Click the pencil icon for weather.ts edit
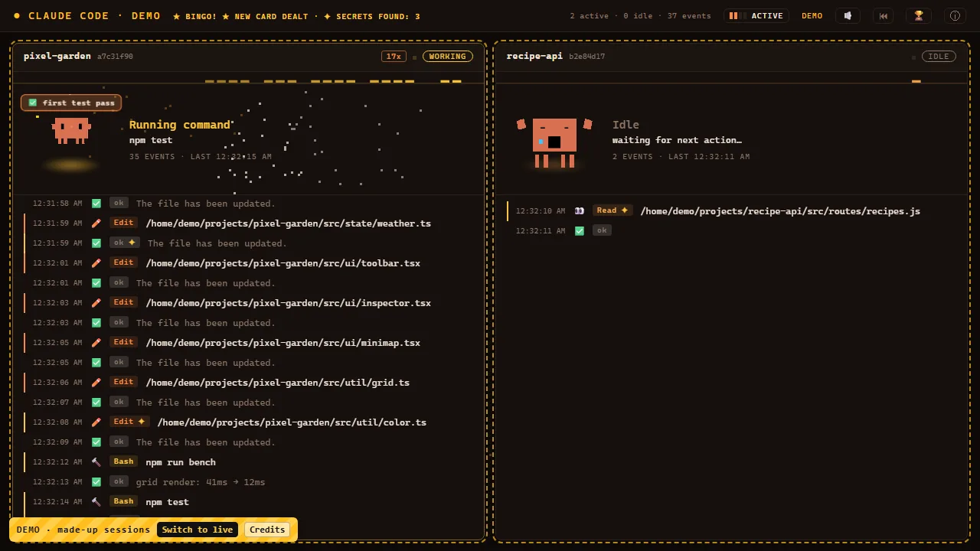 point(96,223)
